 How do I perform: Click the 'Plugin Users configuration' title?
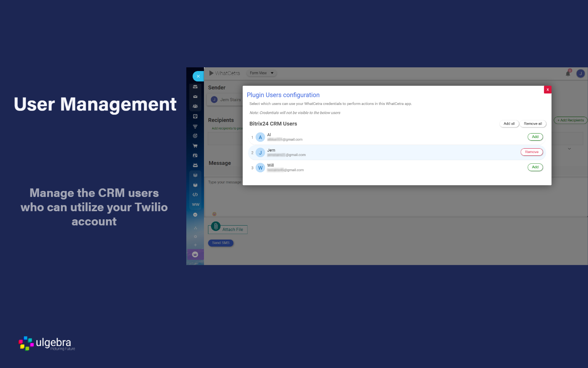point(283,95)
